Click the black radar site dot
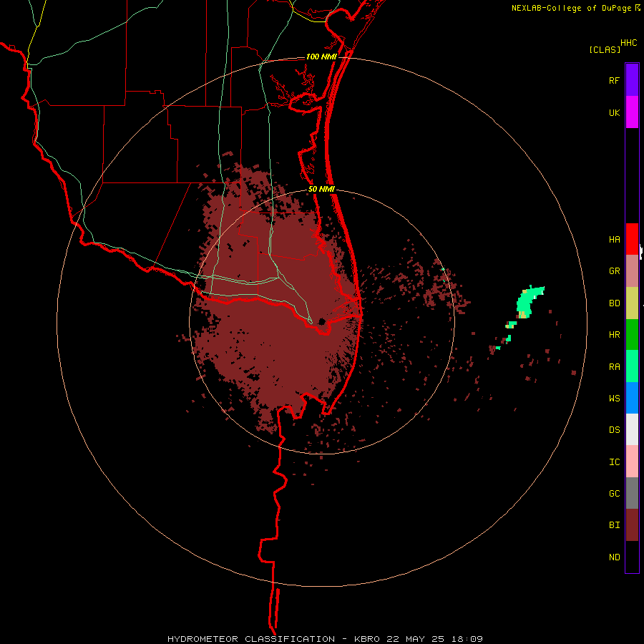644x644 pixels. coord(322,321)
